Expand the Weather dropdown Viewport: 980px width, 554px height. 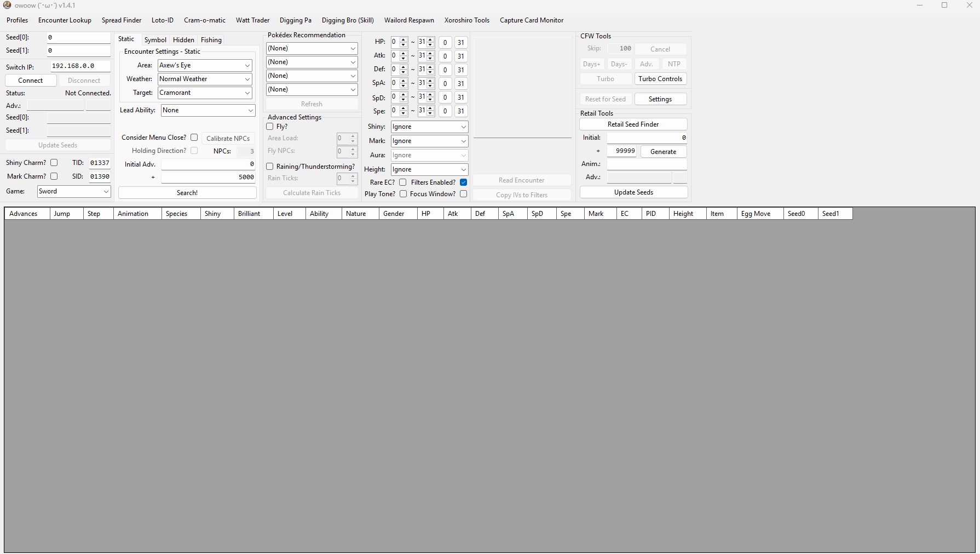click(205, 79)
